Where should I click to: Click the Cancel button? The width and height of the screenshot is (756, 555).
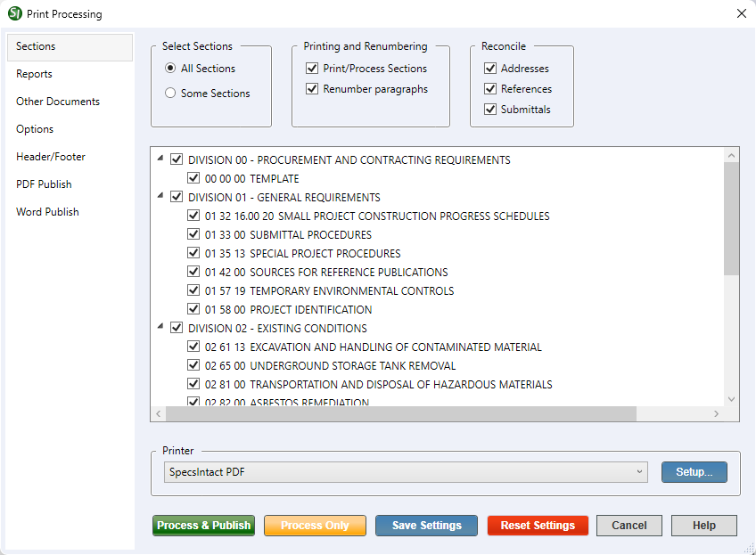tap(629, 526)
